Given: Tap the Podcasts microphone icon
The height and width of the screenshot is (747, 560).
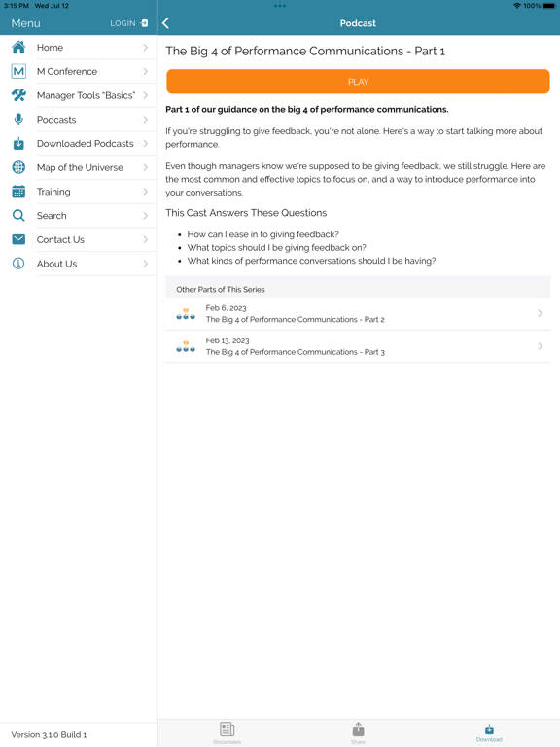Looking at the screenshot, I should 18,120.
